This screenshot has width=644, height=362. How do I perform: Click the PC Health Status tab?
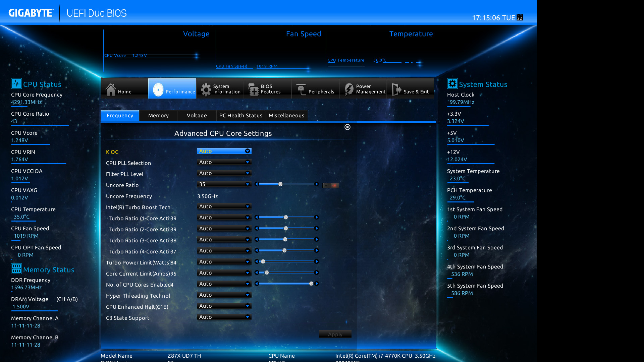240,115
